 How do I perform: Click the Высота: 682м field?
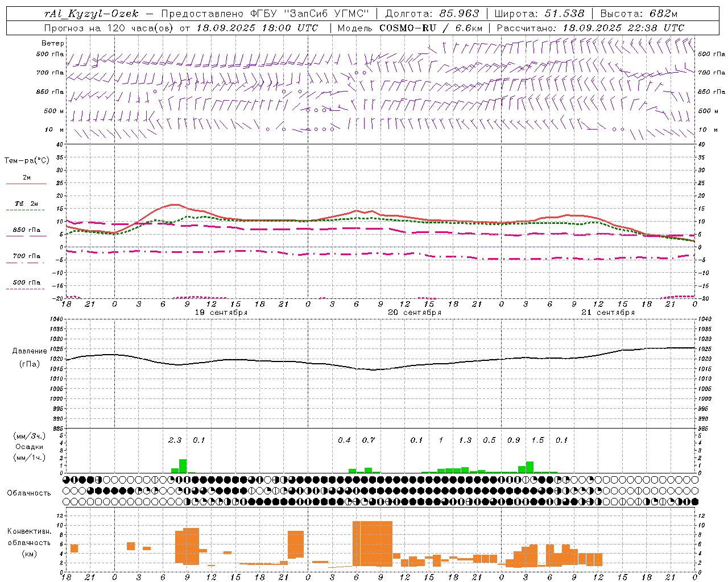click(639, 14)
